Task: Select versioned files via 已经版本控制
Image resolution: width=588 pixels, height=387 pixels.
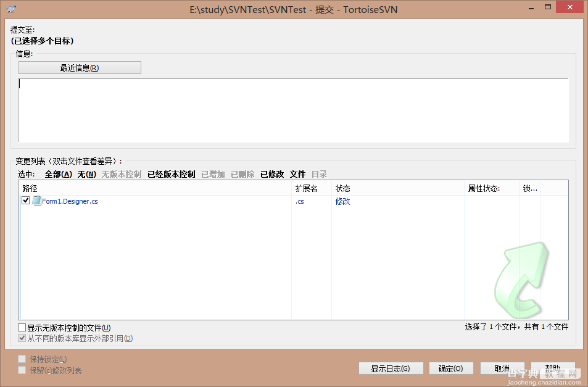Action: coord(172,175)
